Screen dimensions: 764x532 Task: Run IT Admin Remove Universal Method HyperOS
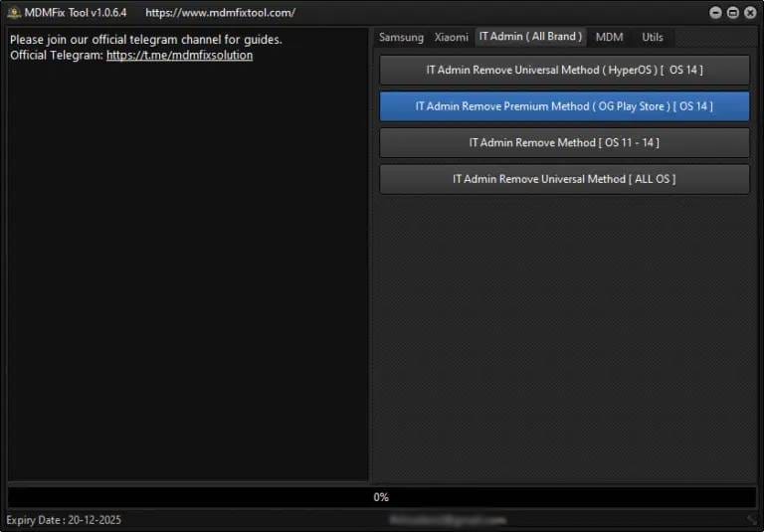click(564, 71)
